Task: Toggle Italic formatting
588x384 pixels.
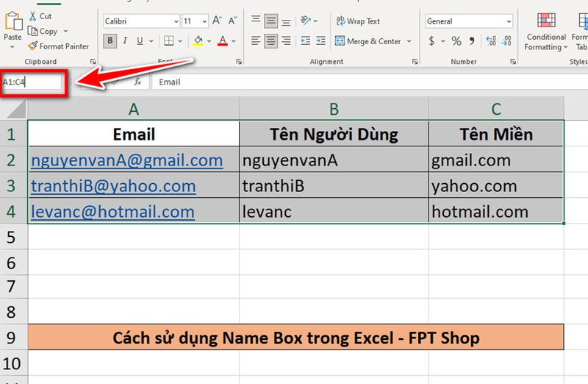Action: (x=125, y=41)
